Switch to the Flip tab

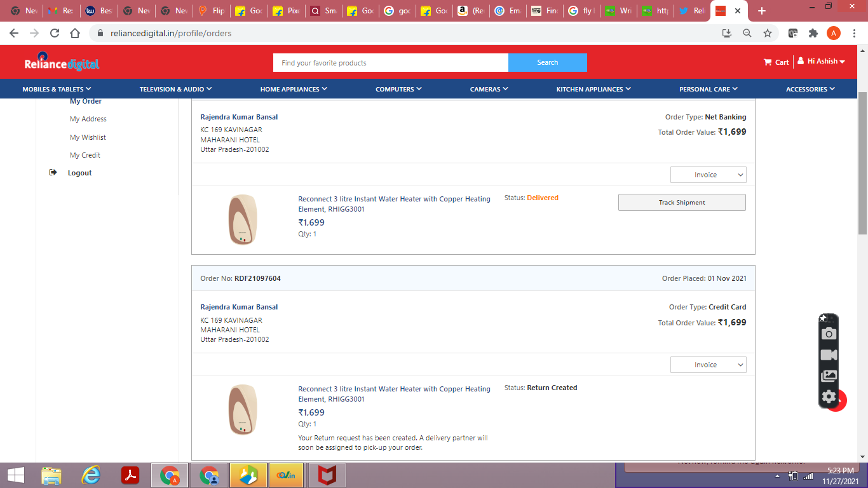click(x=212, y=11)
